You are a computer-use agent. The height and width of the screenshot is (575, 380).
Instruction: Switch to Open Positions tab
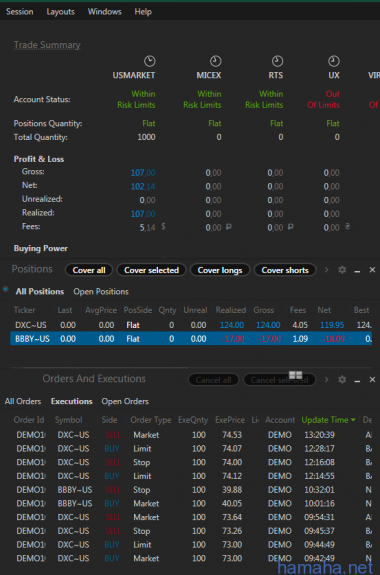pos(101,292)
